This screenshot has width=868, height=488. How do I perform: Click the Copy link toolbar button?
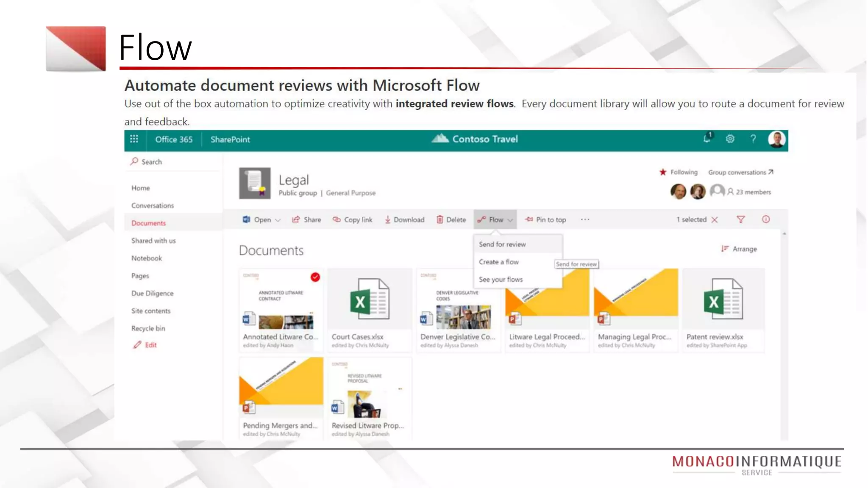click(353, 219)
